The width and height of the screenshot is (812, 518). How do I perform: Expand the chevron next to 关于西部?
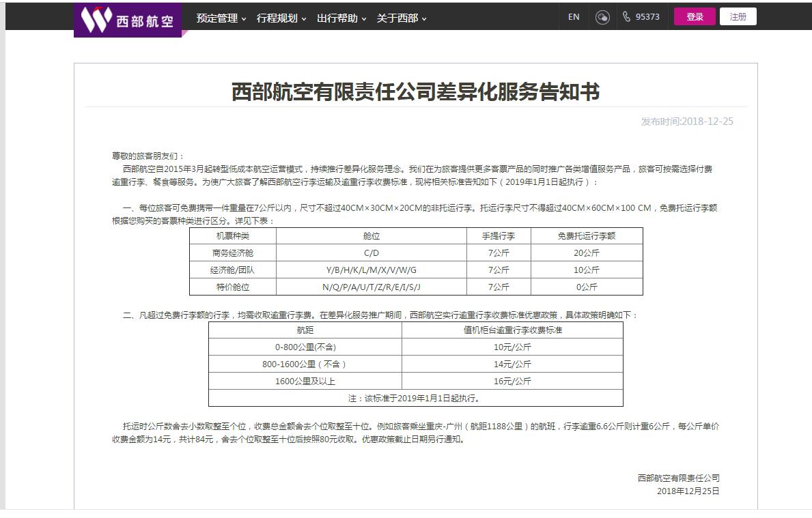(x=424, y=19)
